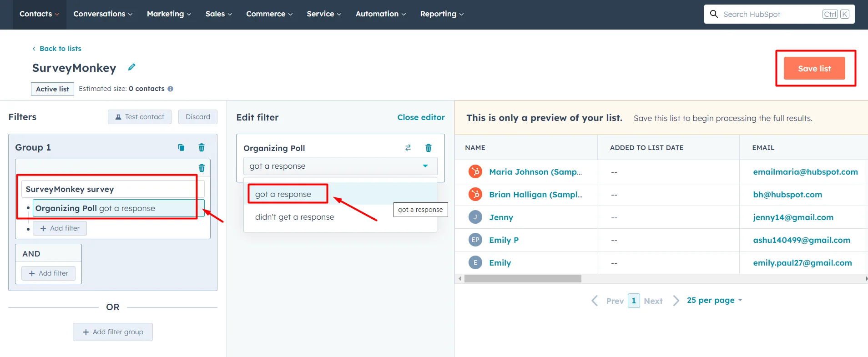Click Emily P's EP avatar
The image size is (868, 357).
tap(475, 240)
